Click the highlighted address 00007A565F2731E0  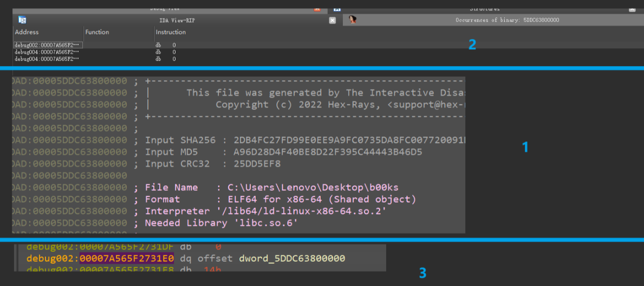[127, 258]
